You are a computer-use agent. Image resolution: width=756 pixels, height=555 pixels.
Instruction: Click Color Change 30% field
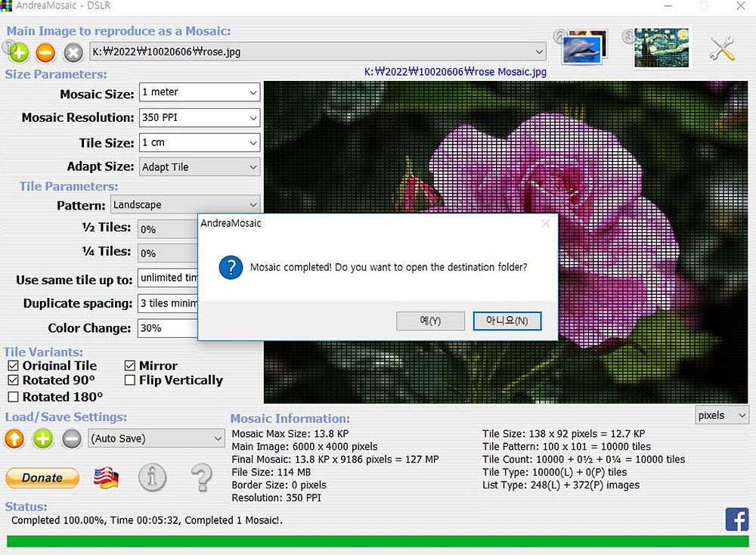point(169,328)
